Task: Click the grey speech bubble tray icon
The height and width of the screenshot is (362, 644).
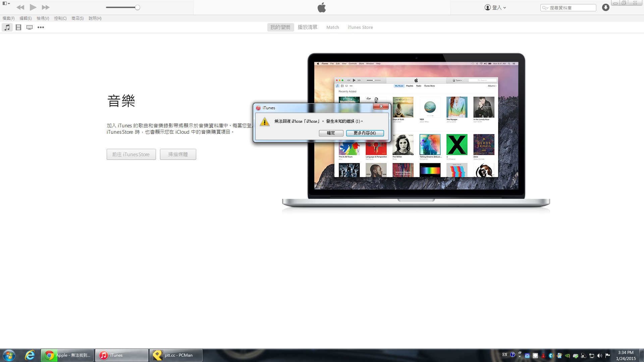Action: [535, 356]
